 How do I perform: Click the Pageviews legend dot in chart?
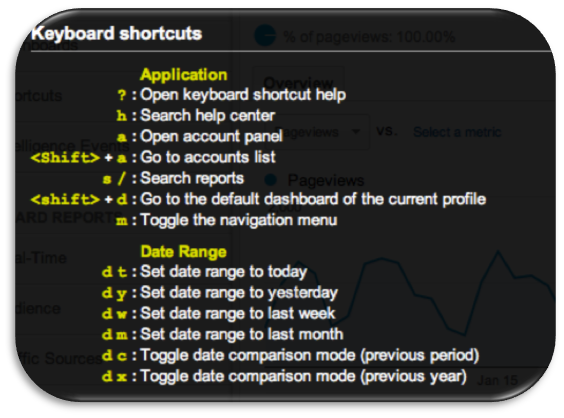tap(270, 180)
